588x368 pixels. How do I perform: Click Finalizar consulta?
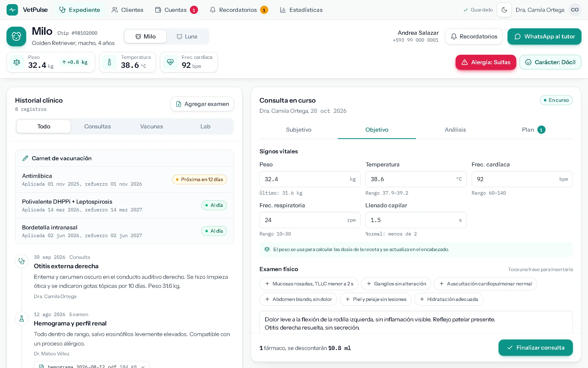[536, 348]
